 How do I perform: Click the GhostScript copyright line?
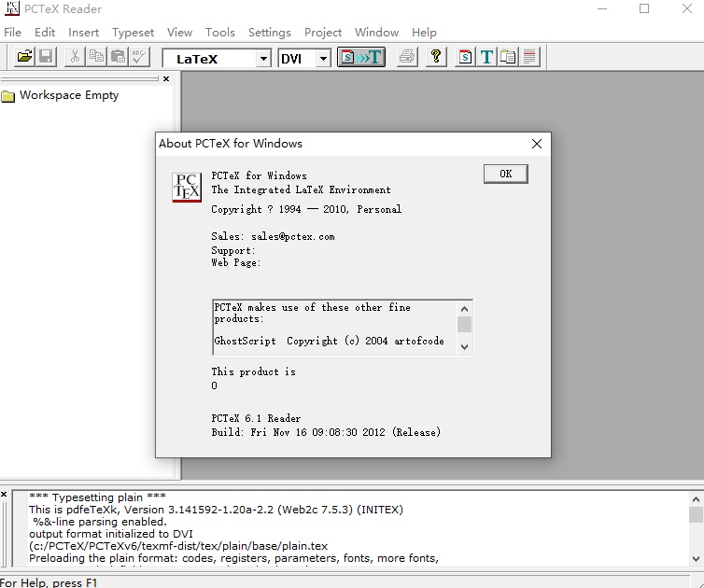click(329, 341)
